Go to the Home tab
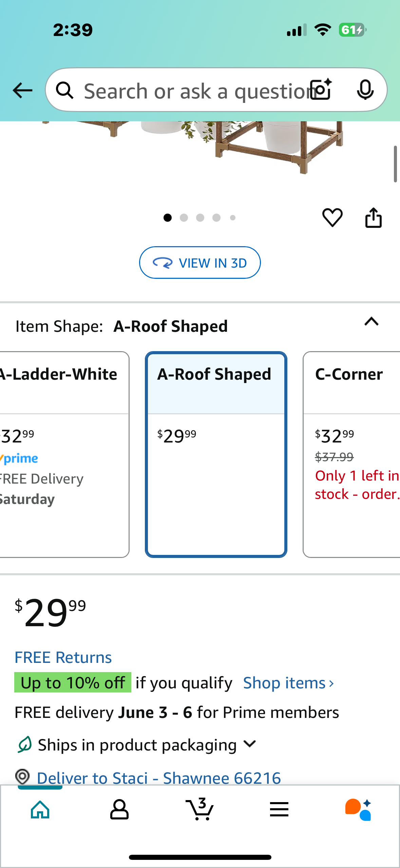The height and width of the screenshot is (868, 400). (x=40, y=810)
